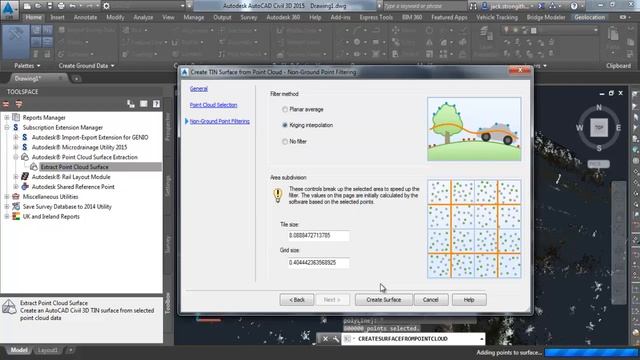The image size is (640, 360).
Task: Open the Vehicle Tracking ribbon tab
Action: (x=497, y=18)
